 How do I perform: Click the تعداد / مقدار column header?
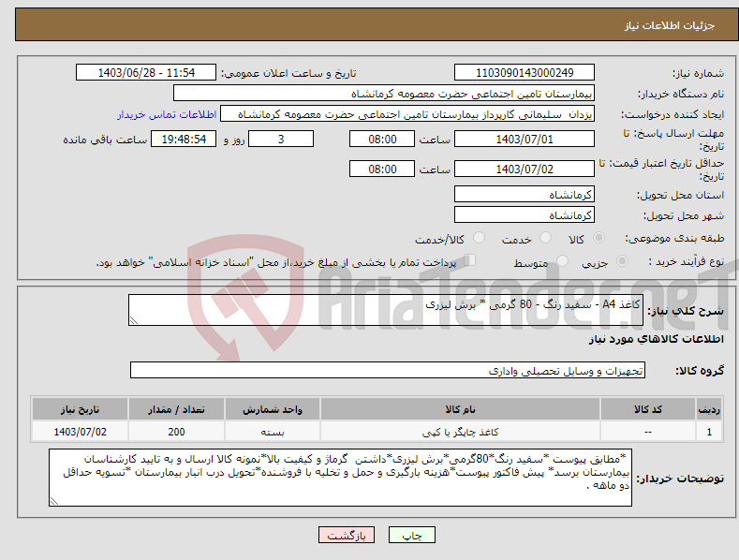176,409
